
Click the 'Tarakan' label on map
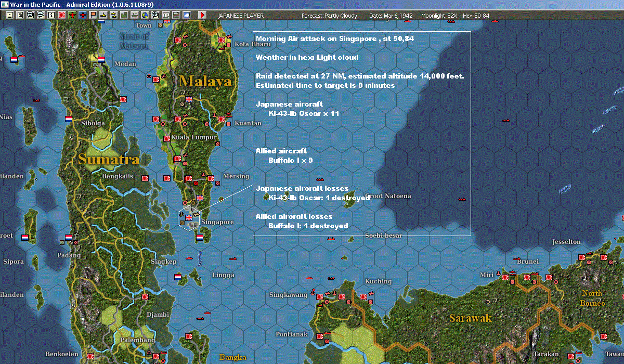(545, 354)
